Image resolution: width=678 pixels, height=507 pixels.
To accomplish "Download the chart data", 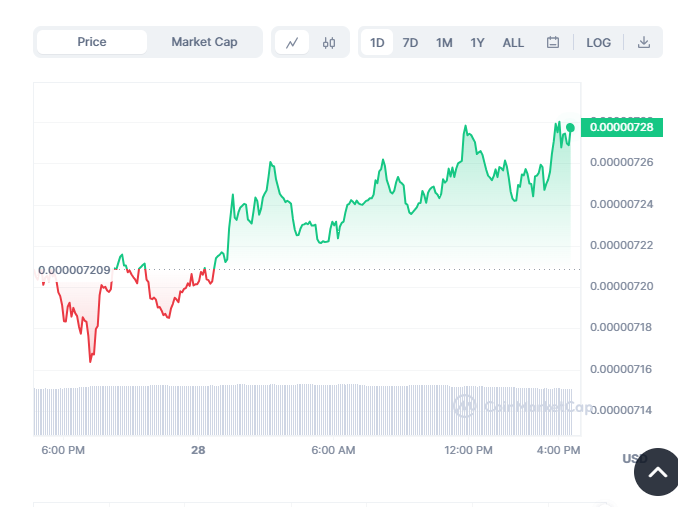I will click(x=644, y=42).
